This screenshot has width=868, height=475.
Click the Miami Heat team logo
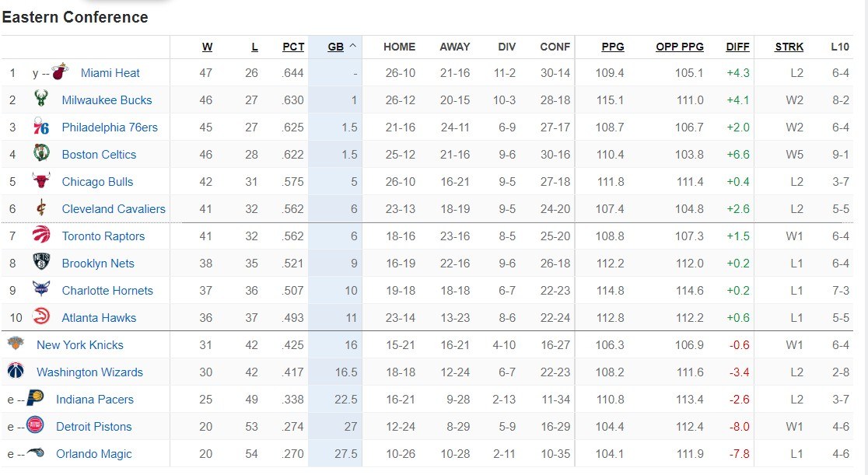click(x=61, y=72)
